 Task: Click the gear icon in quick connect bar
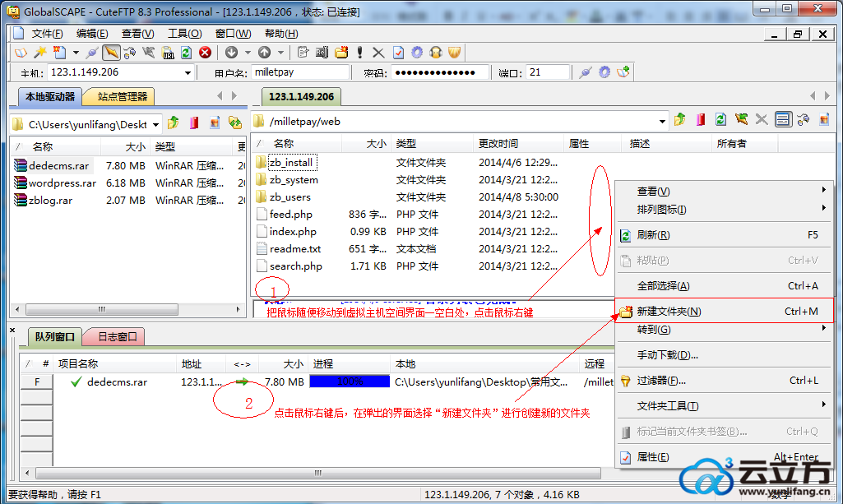(x=604, y=72)
